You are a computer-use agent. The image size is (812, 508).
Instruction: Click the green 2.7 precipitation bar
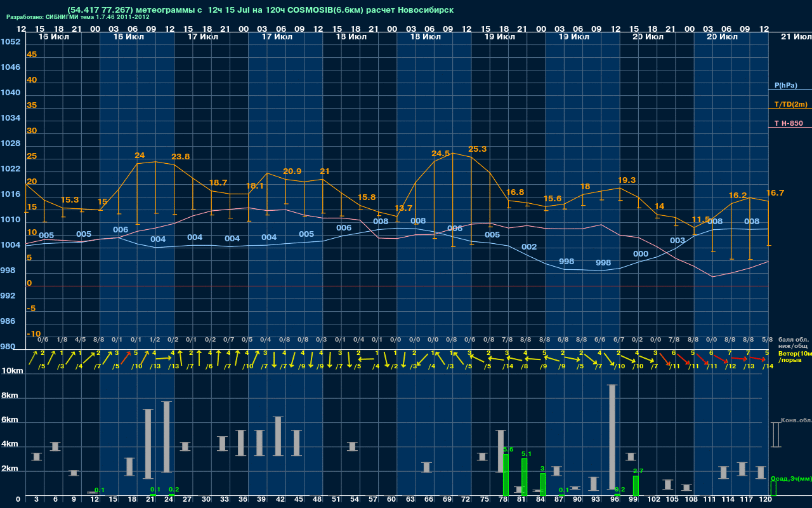[636, 486]
